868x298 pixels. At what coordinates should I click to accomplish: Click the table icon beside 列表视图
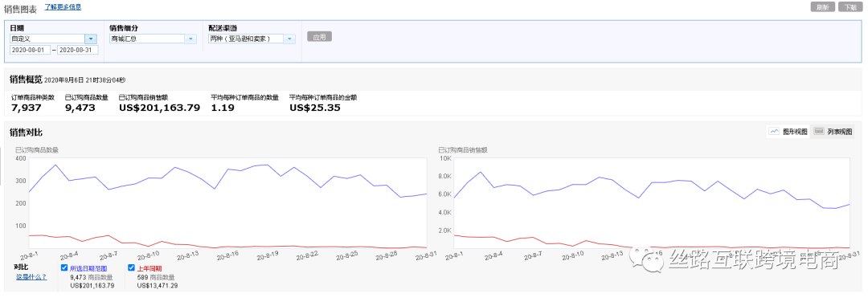819,132
